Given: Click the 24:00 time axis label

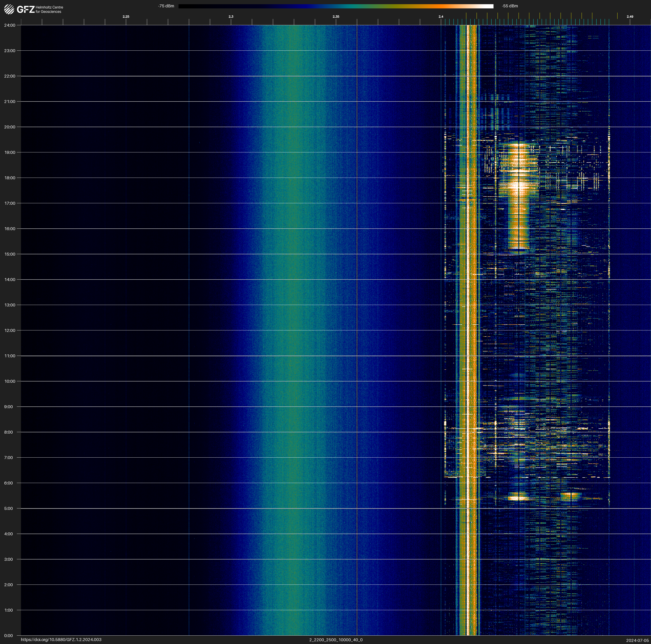Looking at the screenshot, I should click(10, 25).
